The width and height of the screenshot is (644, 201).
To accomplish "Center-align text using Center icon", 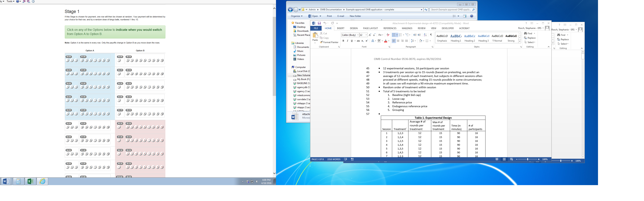I will pos(398,41).
